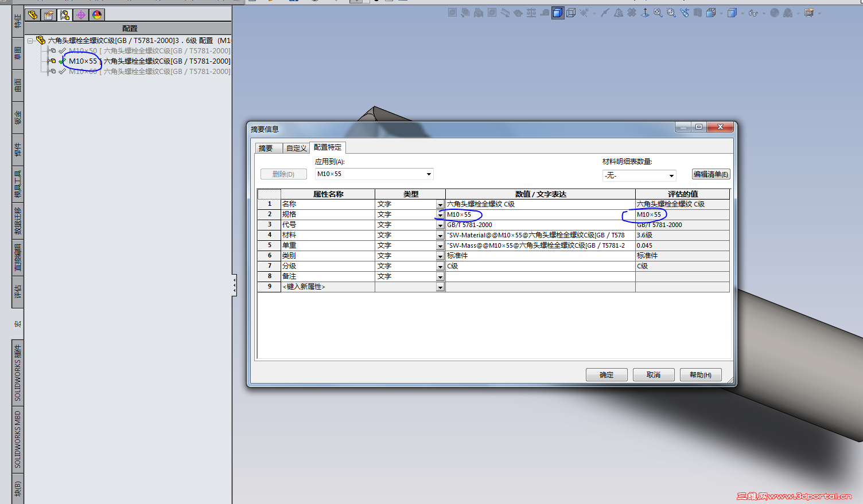
Task: Select the 配置特定 tab
Action: click(328, 147)
